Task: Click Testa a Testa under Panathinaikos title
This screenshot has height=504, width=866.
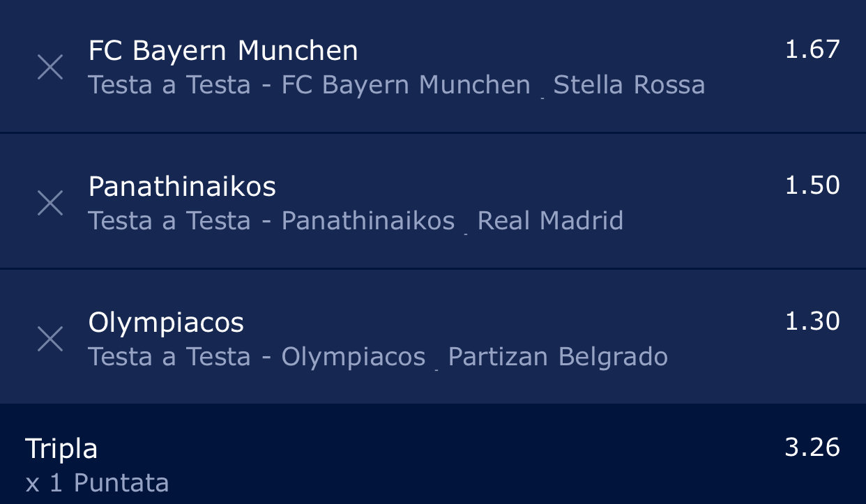Action: pyautogui.click(x=169, y=222)
